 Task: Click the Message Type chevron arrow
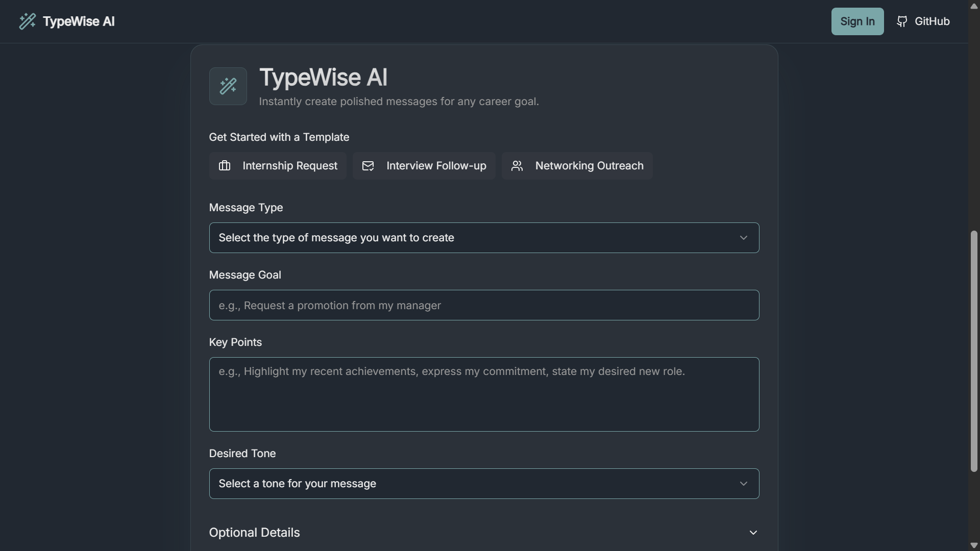pos(743,238)
